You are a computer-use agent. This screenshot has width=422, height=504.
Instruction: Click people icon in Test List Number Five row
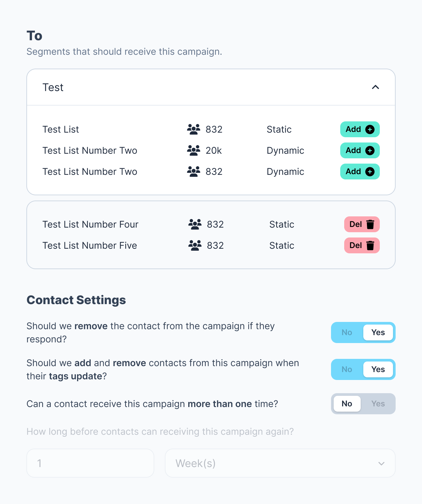coord(195,245)
